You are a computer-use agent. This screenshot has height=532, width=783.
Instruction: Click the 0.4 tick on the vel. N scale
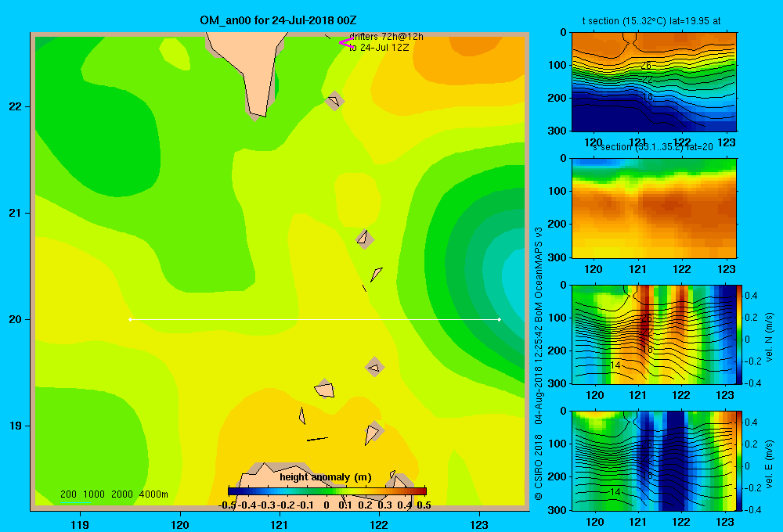pyautogui.click(x=751, y=296)
